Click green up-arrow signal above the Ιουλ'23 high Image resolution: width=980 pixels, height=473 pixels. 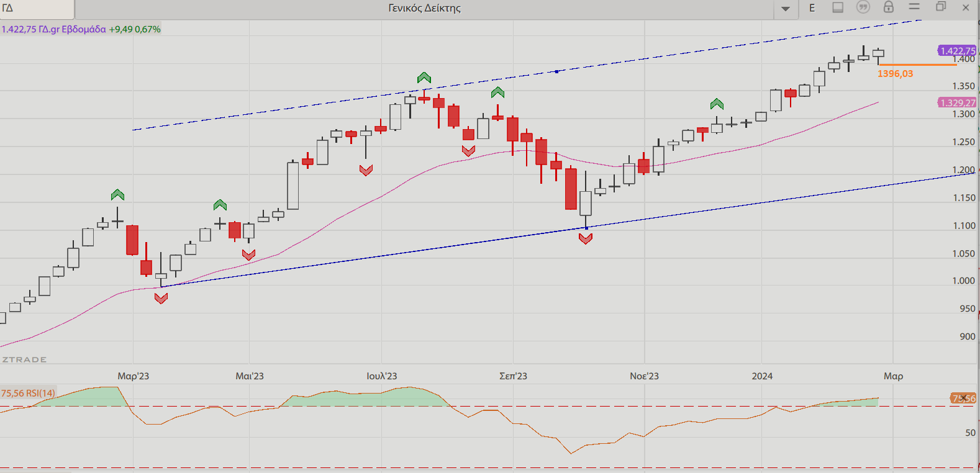(x=424, y=78)
